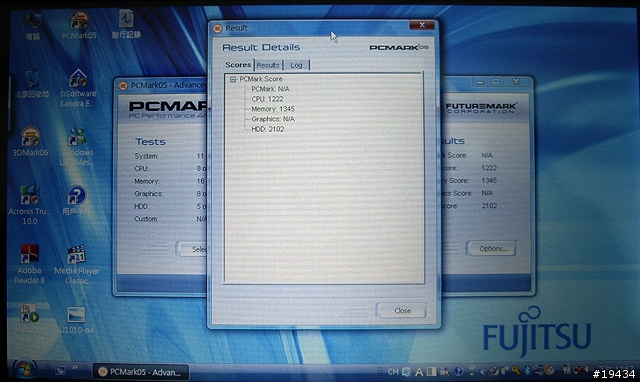Image resolution: width=640 pixels, height=382 pixels.
Task: Open the Windows Start orb
Action: 24,370
